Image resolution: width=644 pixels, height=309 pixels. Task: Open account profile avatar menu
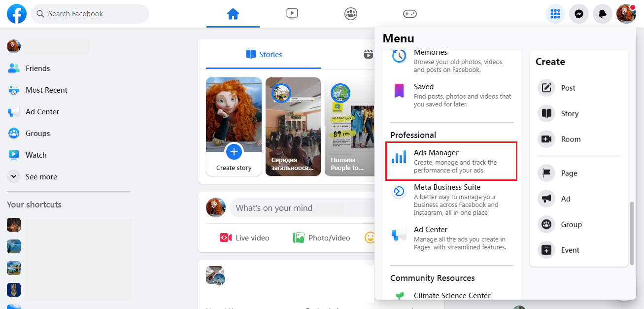point(626,14)
